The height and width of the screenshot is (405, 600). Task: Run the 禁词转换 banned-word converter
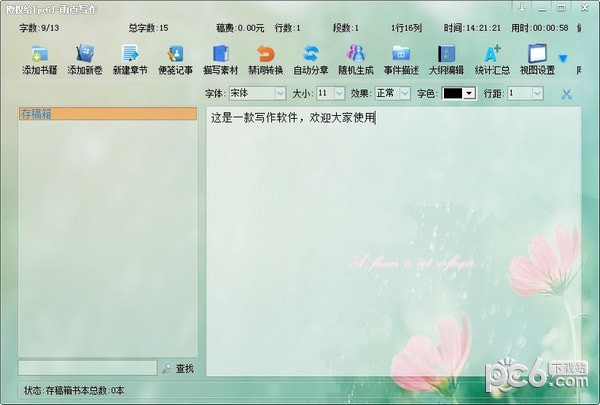(266, 60)
